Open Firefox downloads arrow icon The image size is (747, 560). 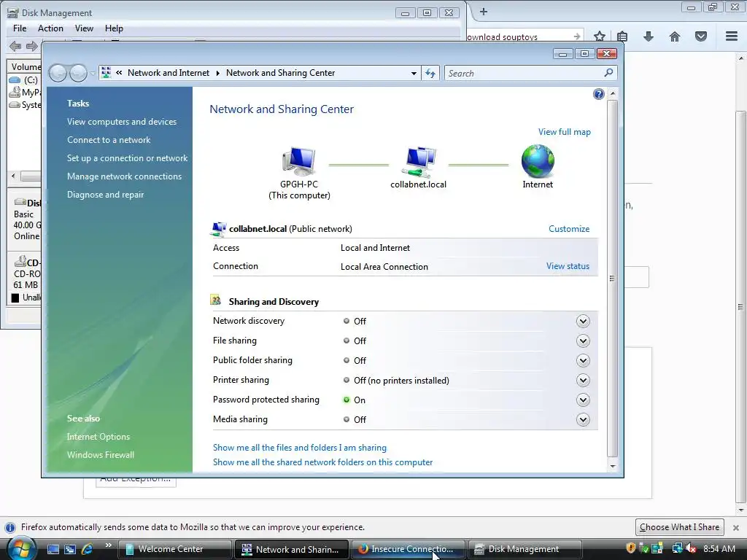pyautogui.click(x=648, y=36)
